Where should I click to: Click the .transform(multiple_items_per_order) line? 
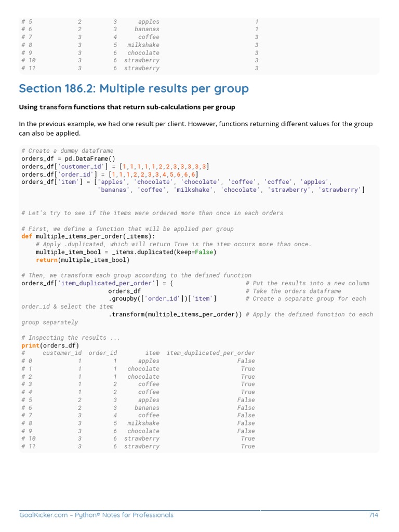pos(175,314)
